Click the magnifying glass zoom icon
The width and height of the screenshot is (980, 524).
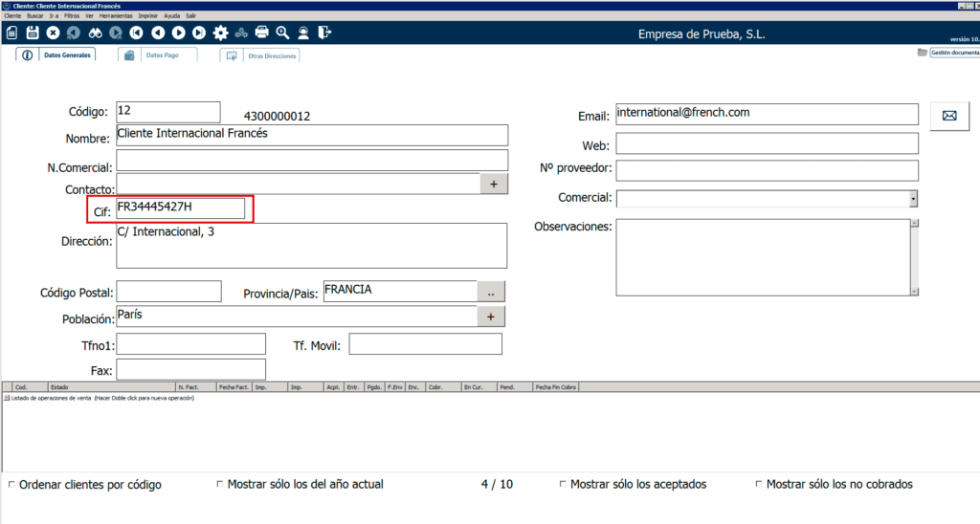(x=282, y=33)
